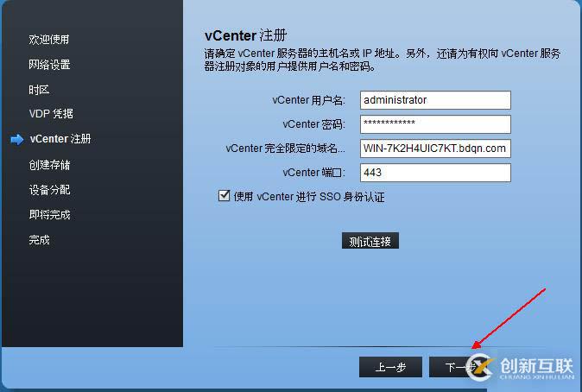The width and height of the screenshot is (582, 392).
Task: Click the vCenter 密码 label
Action: tap(313, 124)
